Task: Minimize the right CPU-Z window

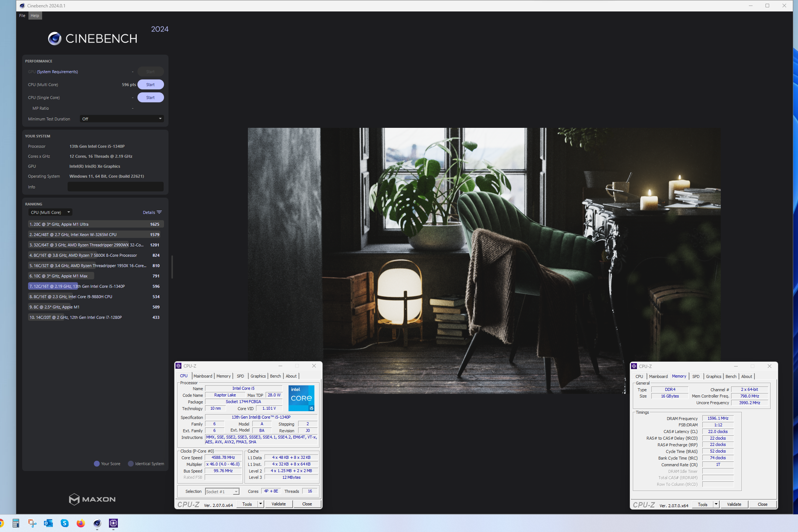Action: click(x=736, y=366)
